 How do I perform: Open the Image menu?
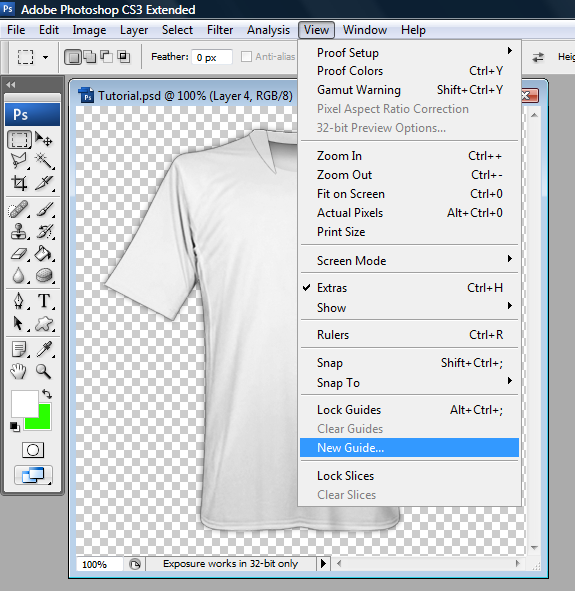pyautogui.click(x=89, y=30)
